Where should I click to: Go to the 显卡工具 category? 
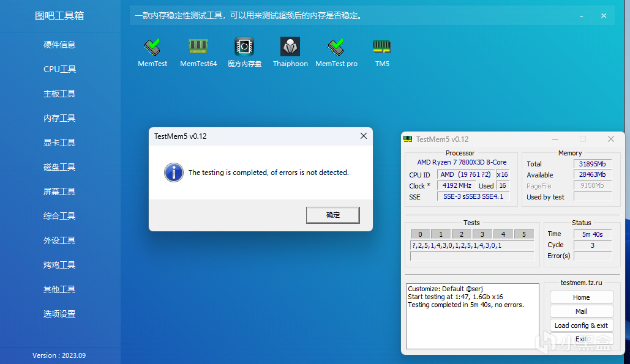[59, 143]
